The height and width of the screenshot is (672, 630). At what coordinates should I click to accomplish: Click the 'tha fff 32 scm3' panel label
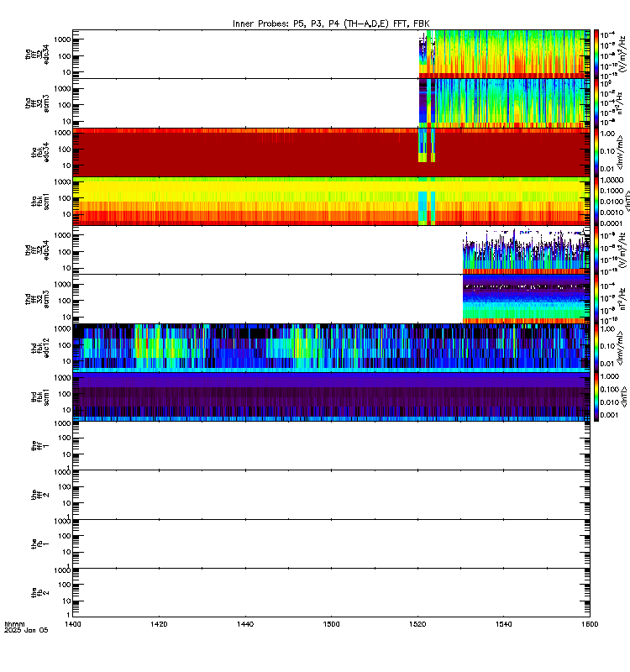[37, 103]
